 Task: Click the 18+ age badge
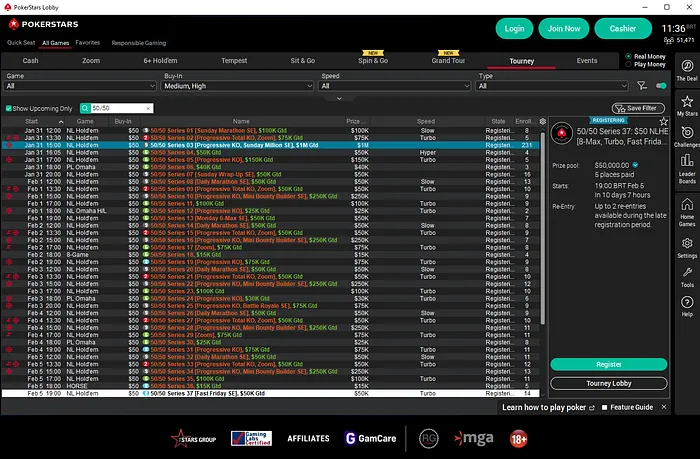[518, 439]
